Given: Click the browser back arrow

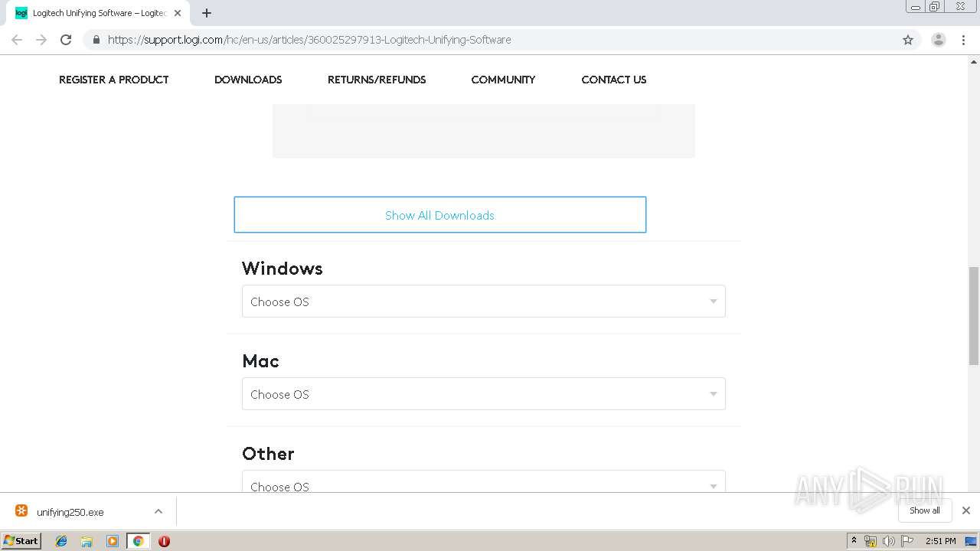Looking at the screenshot, I should pos(17,40).
